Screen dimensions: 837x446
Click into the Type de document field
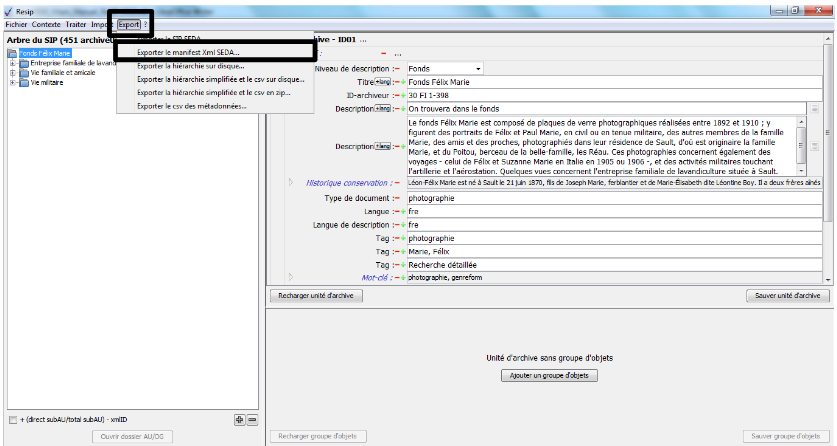(x=610, y=198)
